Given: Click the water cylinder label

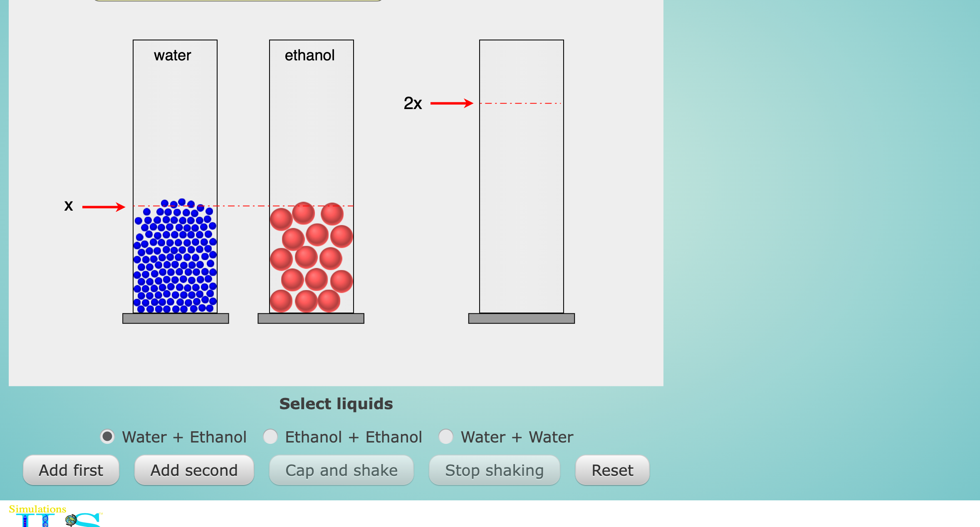Looking at the screenshot, I should pos(172,55).
